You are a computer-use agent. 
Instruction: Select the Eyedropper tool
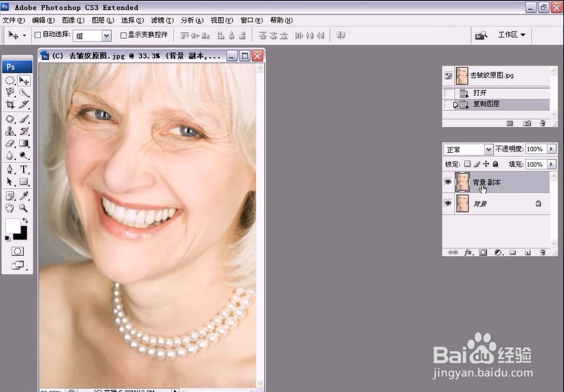[24, 196]
